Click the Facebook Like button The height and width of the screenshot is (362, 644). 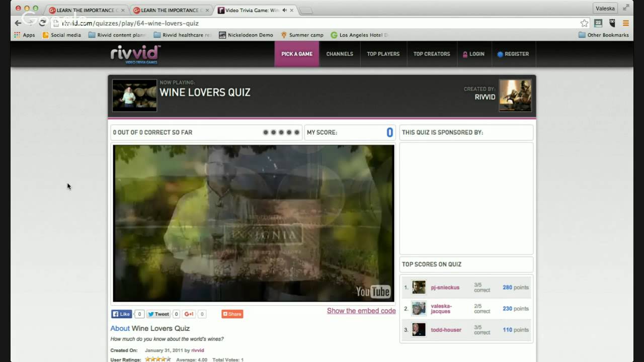(122, 314)
